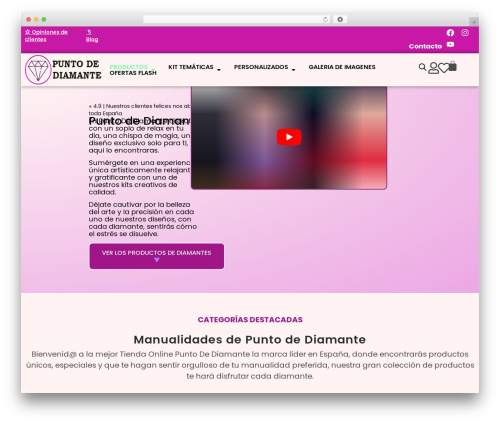Open the Productos menu
This screenshot has height=423, width=500.
[129, 67]
